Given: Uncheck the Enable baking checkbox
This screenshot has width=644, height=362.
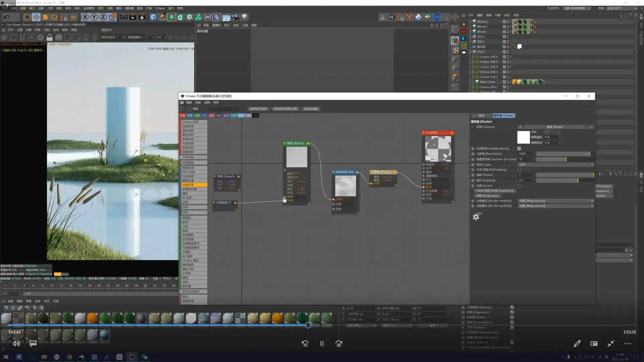Looking at the screenshot, I should click(519, 148).
